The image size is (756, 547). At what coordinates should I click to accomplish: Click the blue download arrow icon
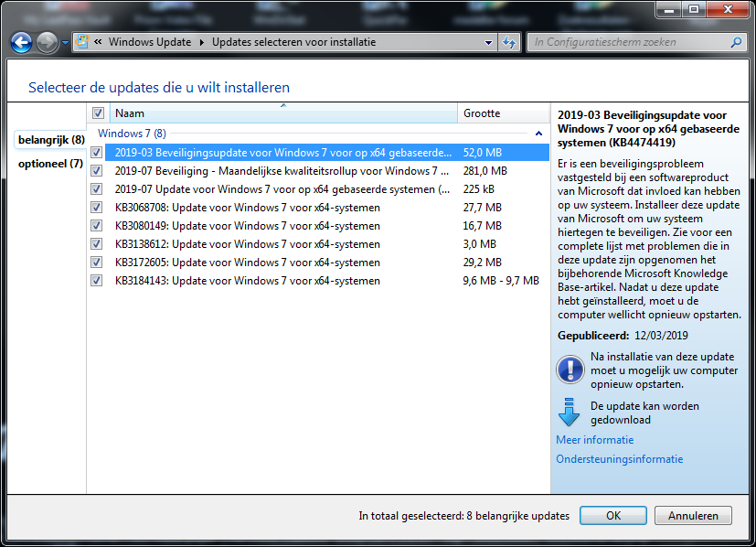[x=569, y=412]
